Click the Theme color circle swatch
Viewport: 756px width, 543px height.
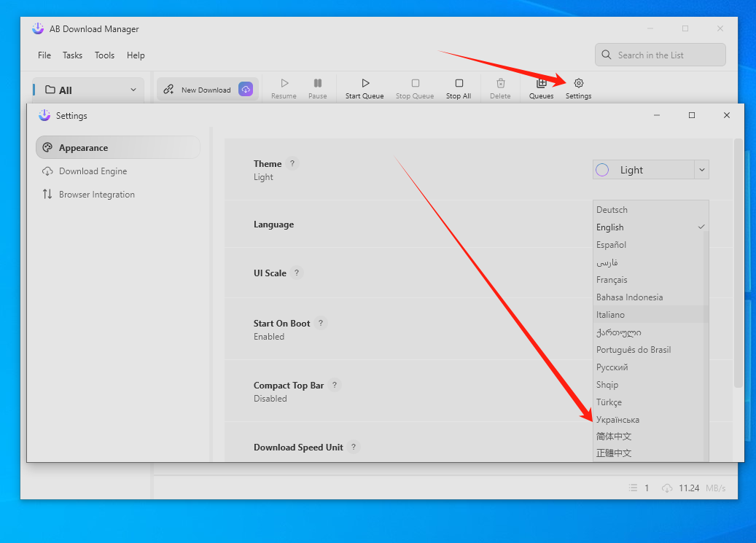(602, 170)
